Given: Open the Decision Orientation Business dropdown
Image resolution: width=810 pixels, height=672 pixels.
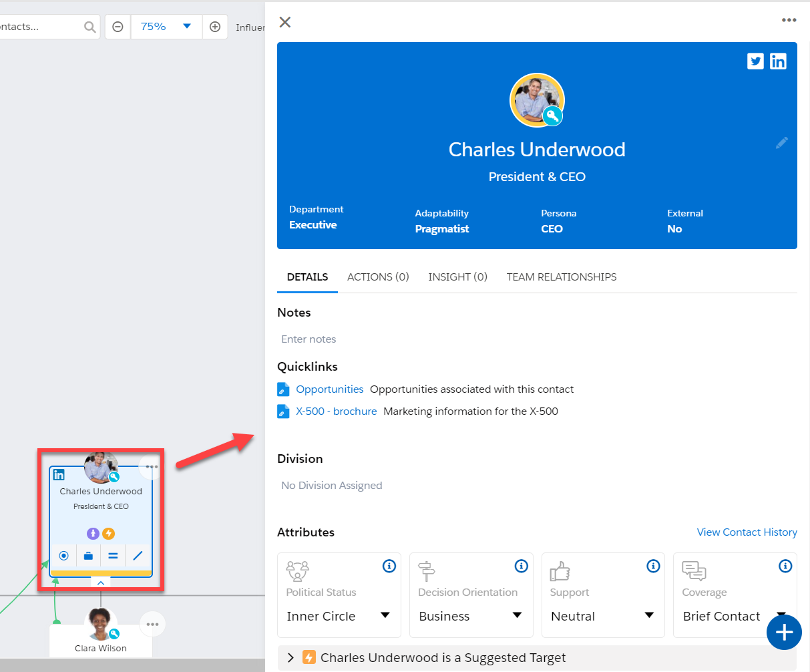Looking at the screenshot, I should (x=471, y=616).
